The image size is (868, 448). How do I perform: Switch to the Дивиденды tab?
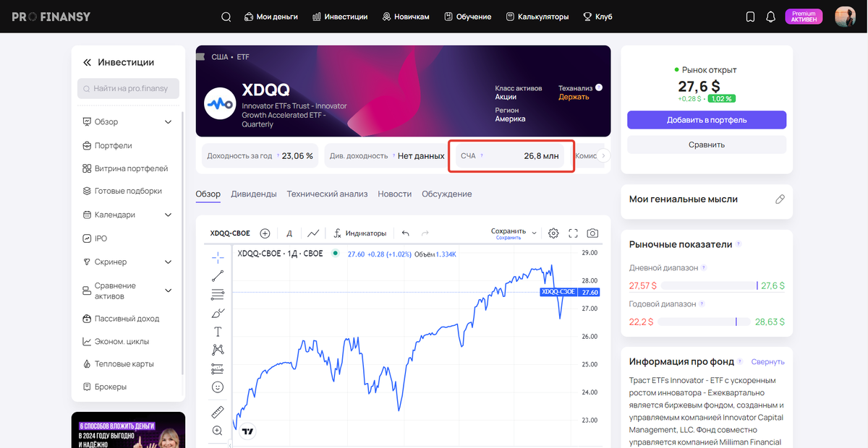(254, 194)
